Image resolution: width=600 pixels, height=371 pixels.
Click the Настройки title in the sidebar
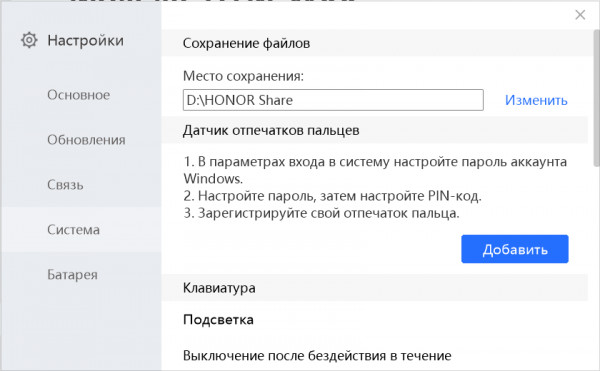tap(86, 41)
